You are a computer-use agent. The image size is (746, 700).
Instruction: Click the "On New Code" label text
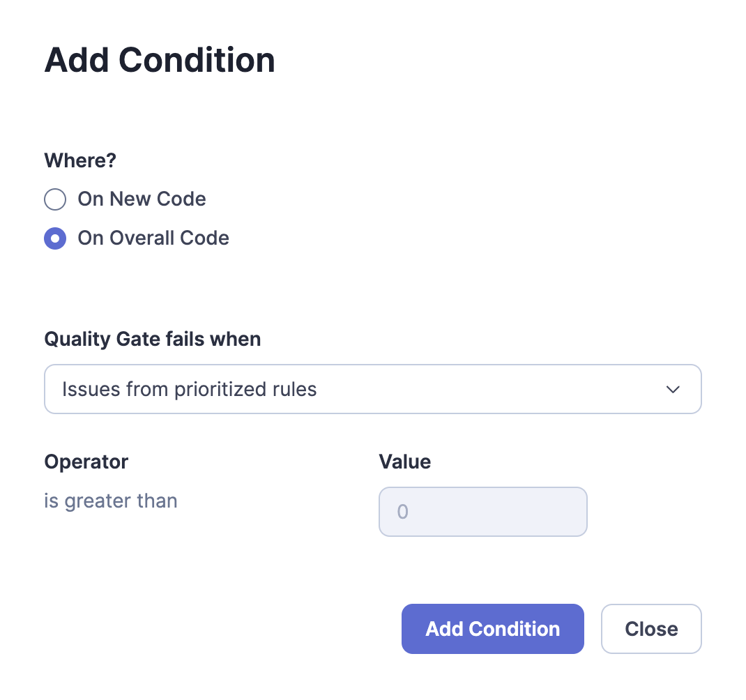coord(142,199)
